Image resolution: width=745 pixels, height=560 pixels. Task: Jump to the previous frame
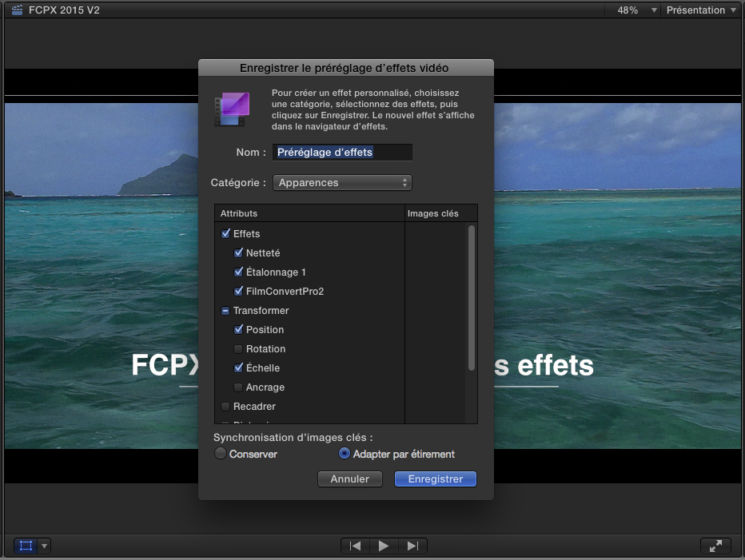[x=355, y=546]
